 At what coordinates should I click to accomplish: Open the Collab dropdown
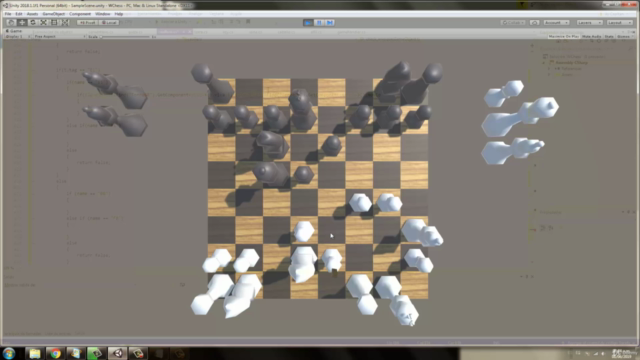pos(513,22)
